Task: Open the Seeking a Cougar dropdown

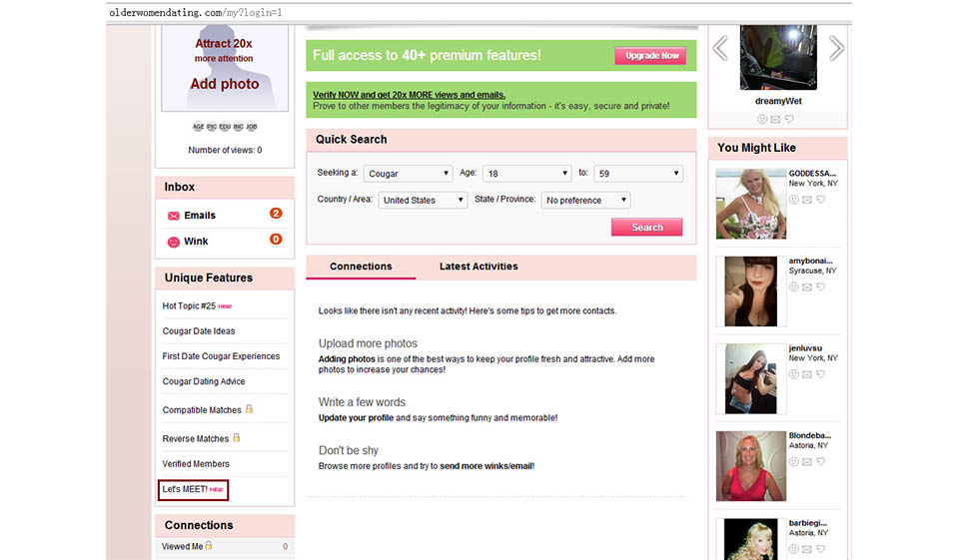Action: coord(408,174)
